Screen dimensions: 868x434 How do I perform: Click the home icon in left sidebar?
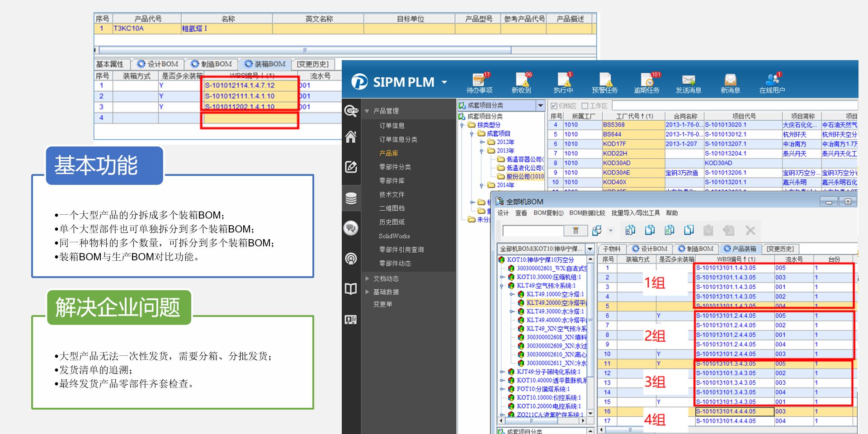[351, 137]
